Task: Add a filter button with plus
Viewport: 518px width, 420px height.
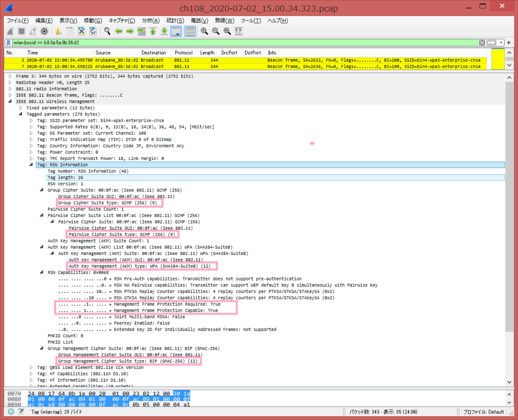Action: (x=509, y=43)
